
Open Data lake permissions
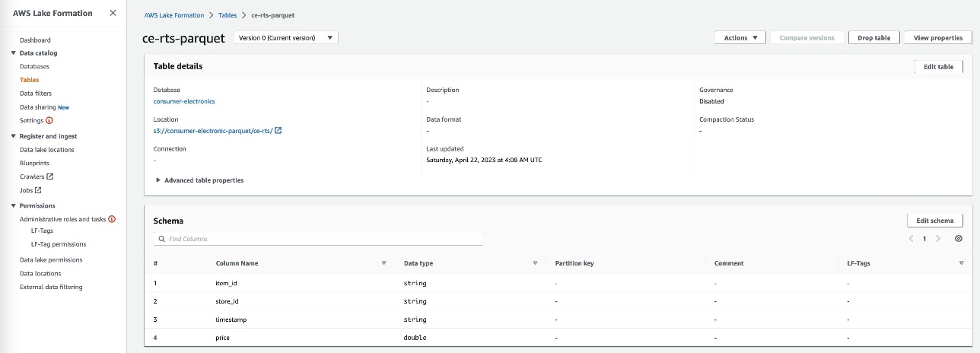[x=51, y=259]
